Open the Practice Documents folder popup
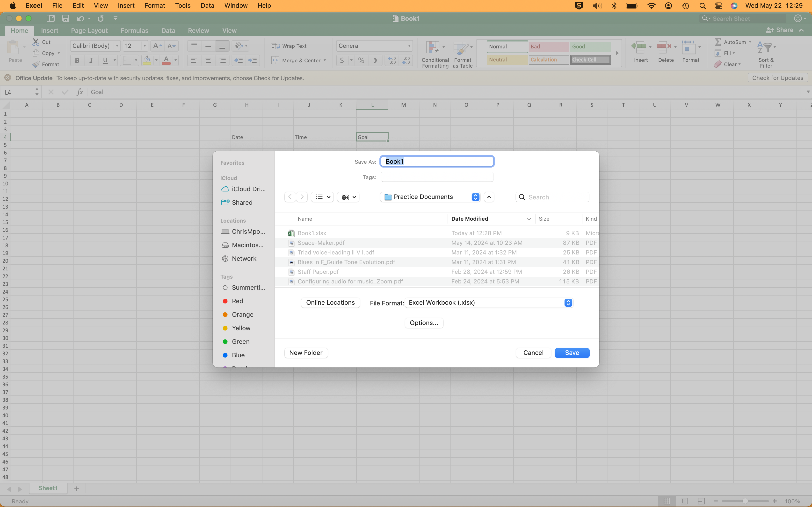 click(430, 197)
